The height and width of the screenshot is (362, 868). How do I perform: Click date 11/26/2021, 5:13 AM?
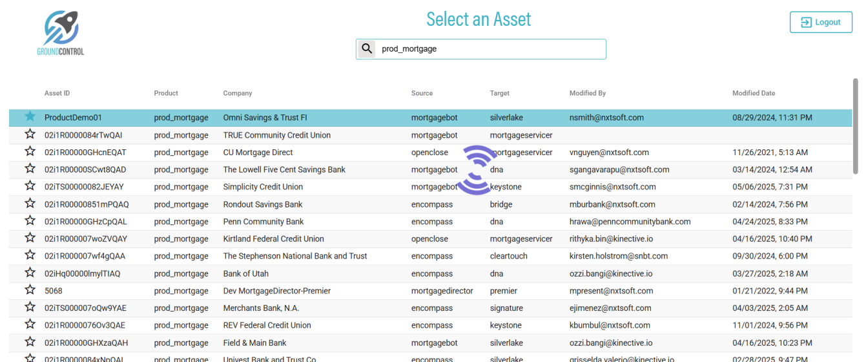tap(770, 153)
